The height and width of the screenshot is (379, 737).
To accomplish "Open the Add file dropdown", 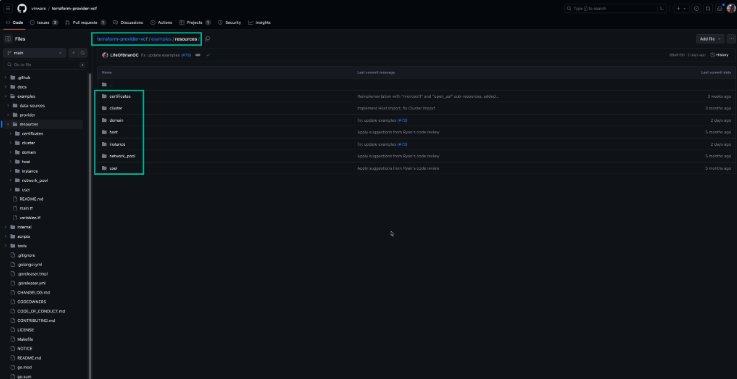I will pyautogui.click(x=710, y=39).
